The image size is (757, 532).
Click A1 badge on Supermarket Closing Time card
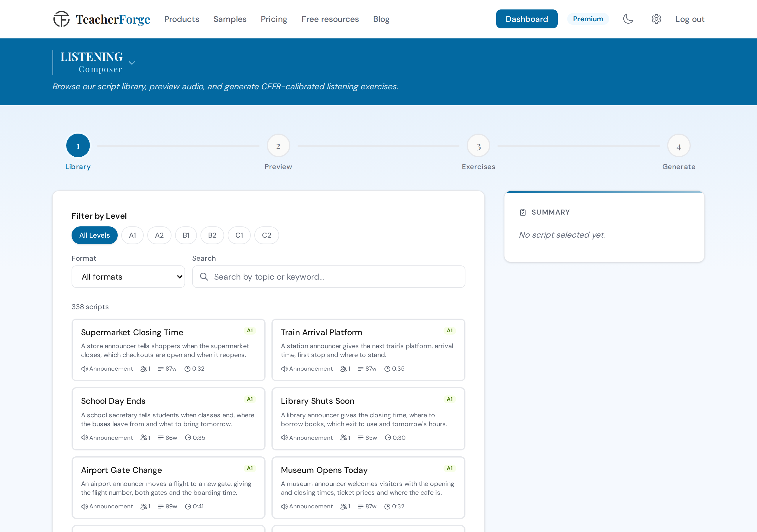(250, 330)
